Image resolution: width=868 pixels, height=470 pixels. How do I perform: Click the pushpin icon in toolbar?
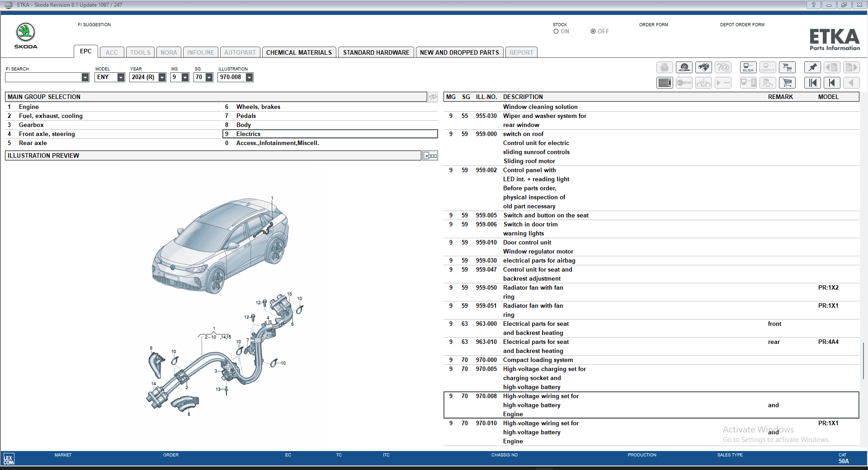pyautogui.click(x=812, y=68)
